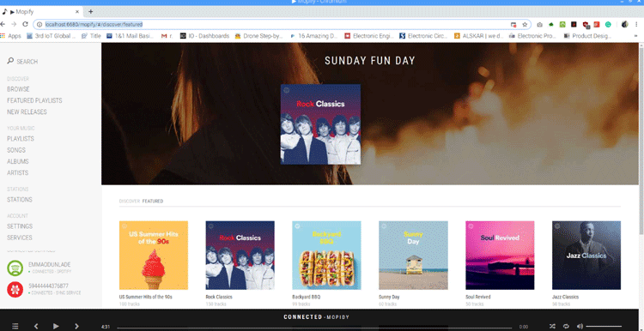This screenshot has height=331, width=644.
Task: Toggle shuffle mode icon
Action: pyautogui.click(x=552, y=327)
